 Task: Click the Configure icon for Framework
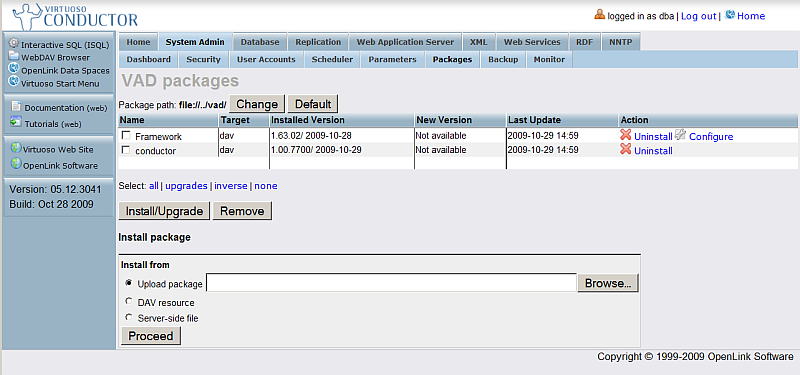tap(681, 135)
